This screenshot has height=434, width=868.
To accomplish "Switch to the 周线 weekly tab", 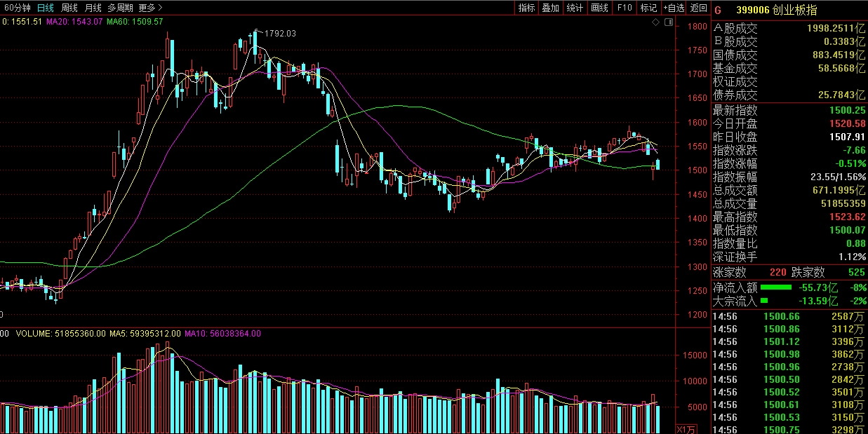I will 69,8.
